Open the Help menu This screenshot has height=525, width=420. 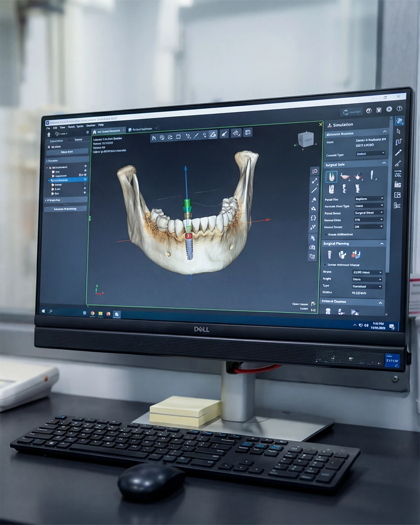101,125
